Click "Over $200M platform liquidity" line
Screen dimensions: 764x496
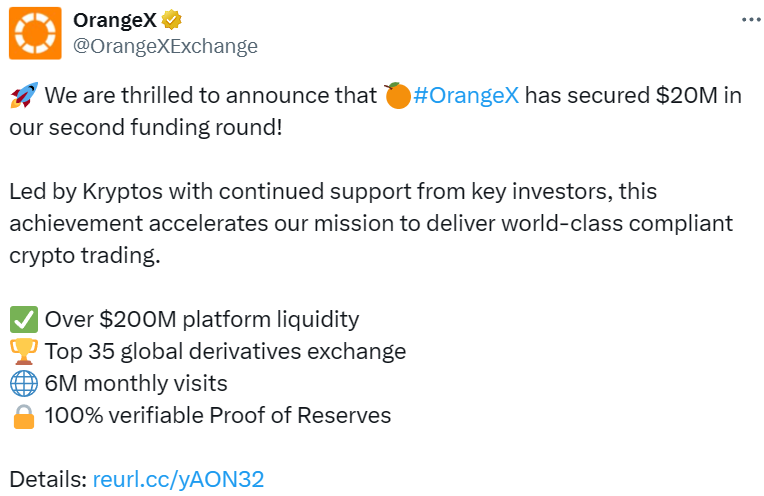pos(201,320)
